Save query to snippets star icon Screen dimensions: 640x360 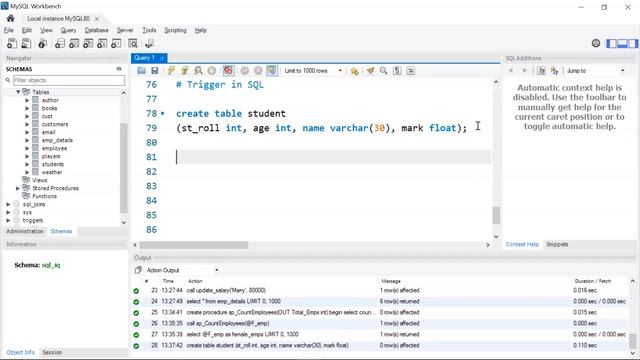tap(354, 71)
